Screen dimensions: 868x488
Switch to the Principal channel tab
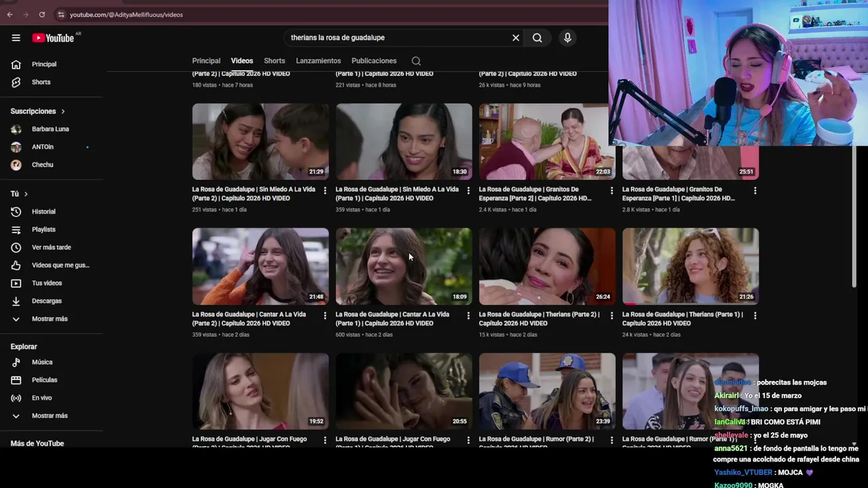coord(206,61)
